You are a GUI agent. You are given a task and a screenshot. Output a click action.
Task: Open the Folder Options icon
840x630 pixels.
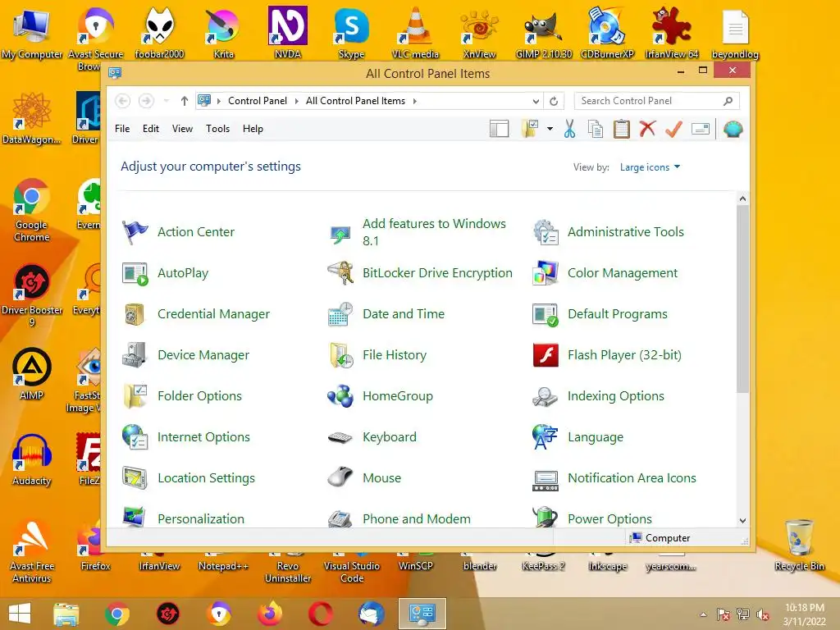click(135, 396)
